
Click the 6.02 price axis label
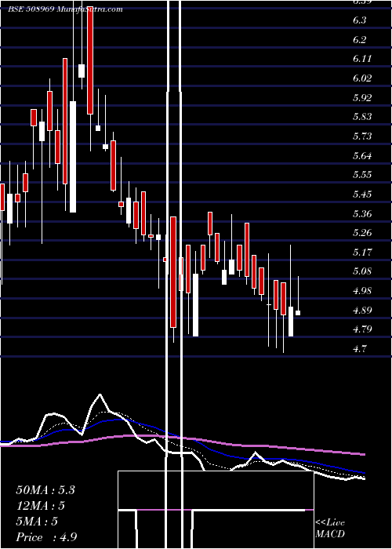[362, 78]
